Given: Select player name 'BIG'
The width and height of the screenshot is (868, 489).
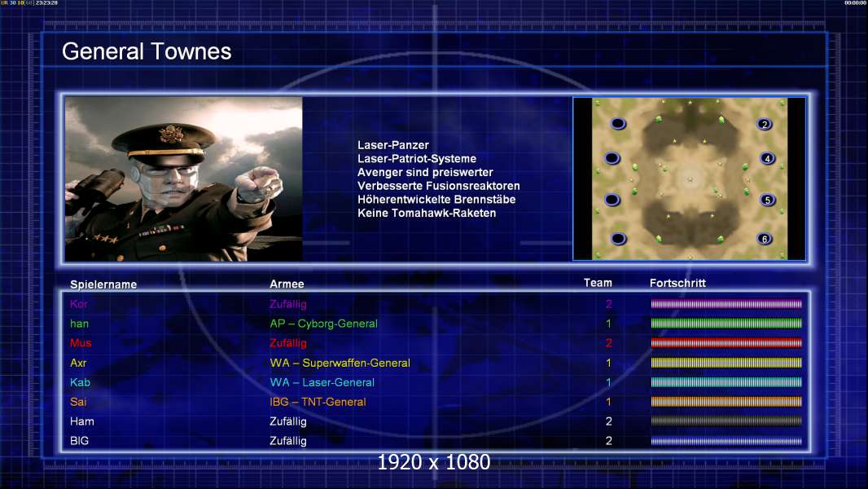Looking at the screenshot, I should (79, 441).
